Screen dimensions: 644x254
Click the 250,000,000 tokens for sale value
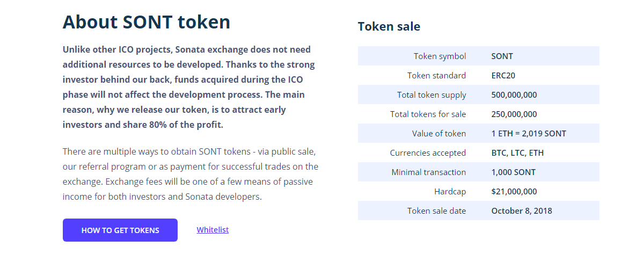514,114
